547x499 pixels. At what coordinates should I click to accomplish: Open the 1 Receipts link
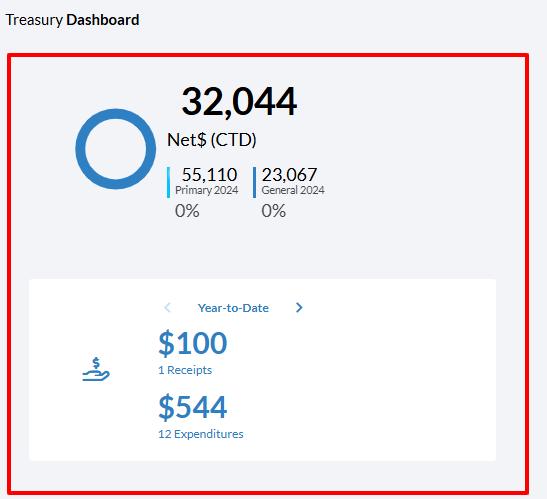185,370
